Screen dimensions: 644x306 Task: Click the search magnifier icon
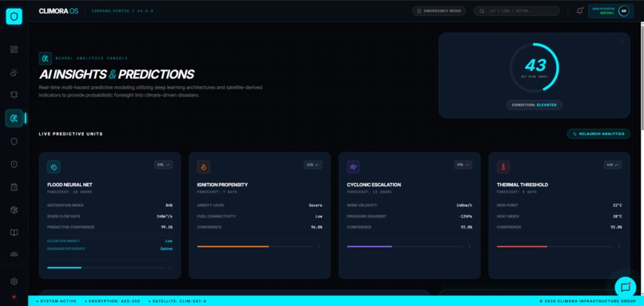pyautogui.click(x=482, y=11)
